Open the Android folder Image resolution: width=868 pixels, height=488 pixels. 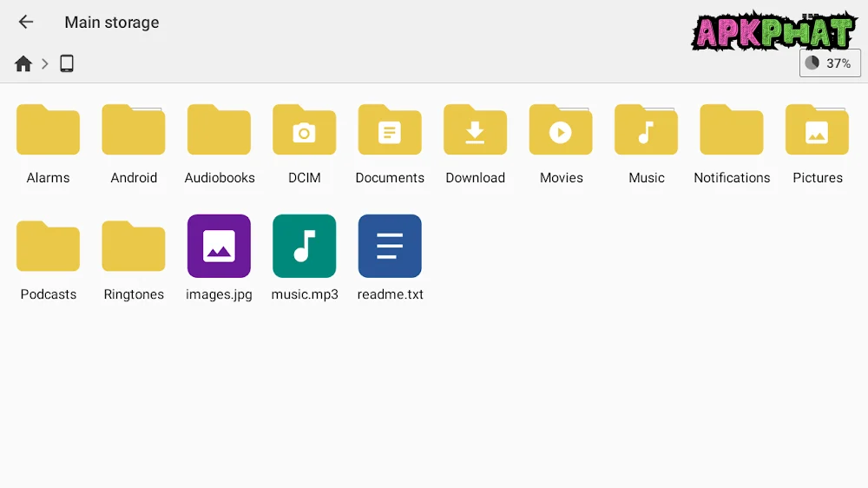(x=134, y=131)
